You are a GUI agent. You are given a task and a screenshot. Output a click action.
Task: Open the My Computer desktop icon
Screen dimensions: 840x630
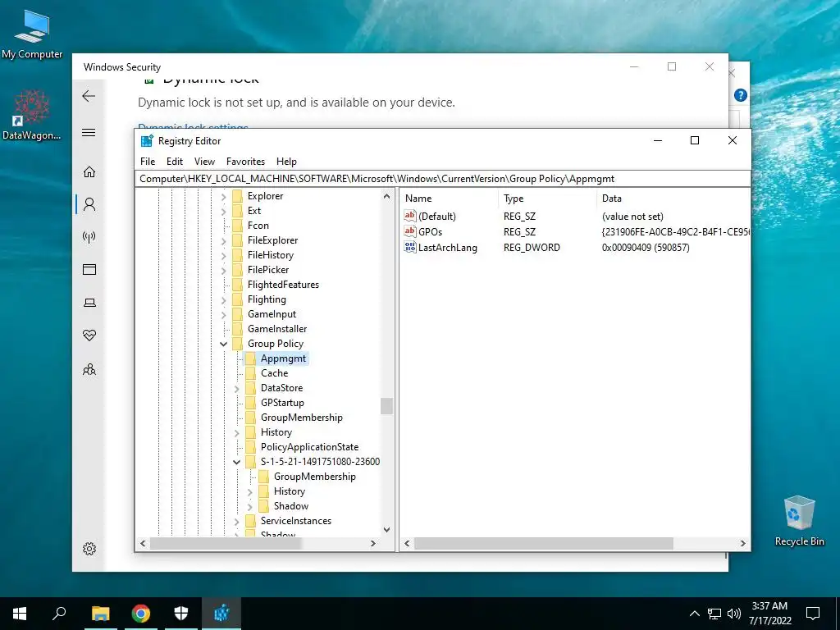pyautogui.click(x=32, y=34)
